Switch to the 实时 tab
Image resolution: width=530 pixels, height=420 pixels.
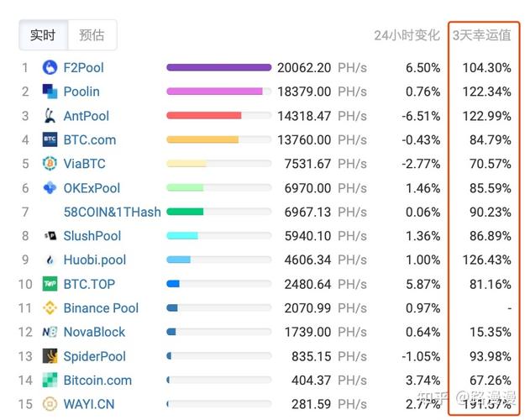click(x=43, y=35)
